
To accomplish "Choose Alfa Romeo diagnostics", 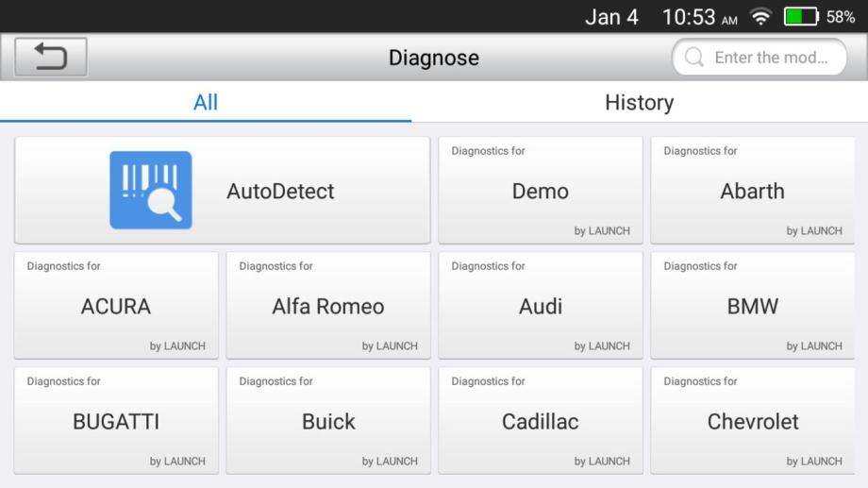I will [327, 306].
